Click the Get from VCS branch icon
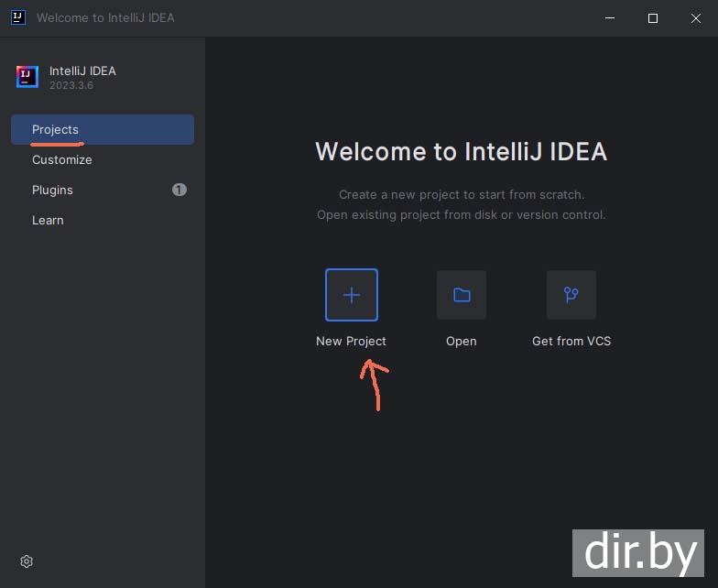This screenshot has height=588, width=718. point(571,295)
